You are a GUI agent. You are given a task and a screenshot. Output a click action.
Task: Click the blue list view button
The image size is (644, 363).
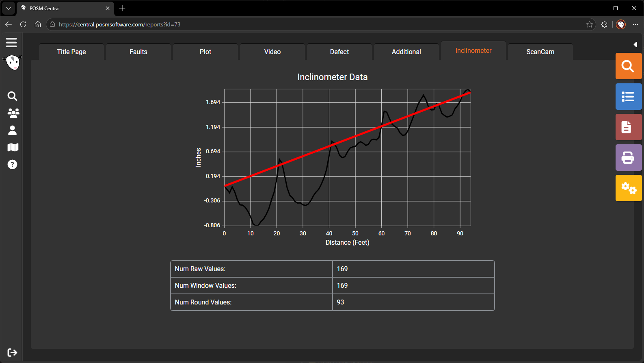tap(629, 96)
